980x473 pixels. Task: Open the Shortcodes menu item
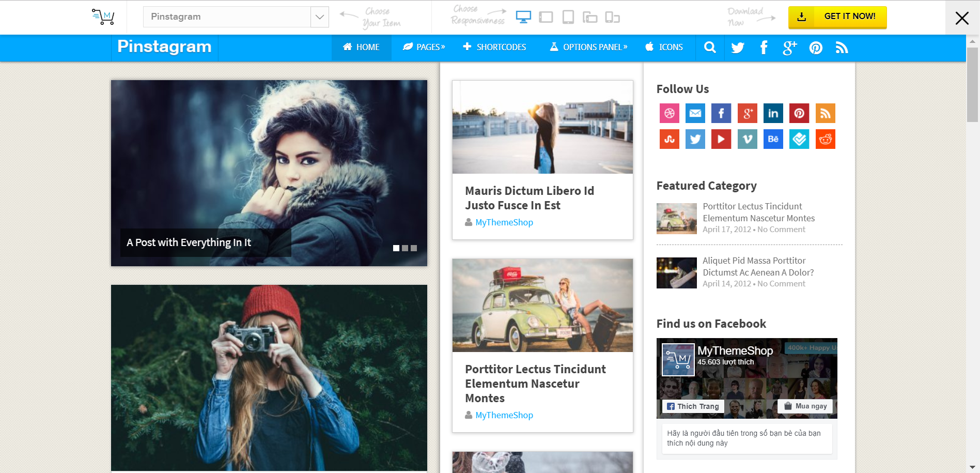pyautogui.click(x=494, y=47)
